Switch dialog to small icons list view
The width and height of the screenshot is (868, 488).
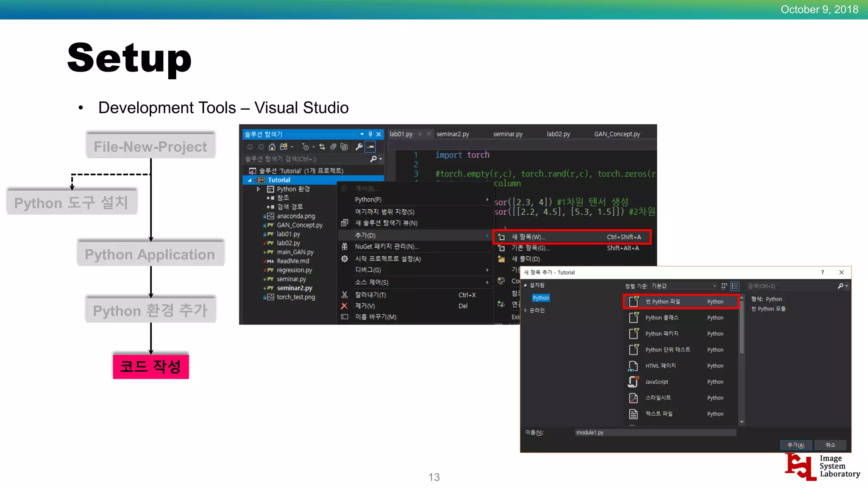coord(734,286)
